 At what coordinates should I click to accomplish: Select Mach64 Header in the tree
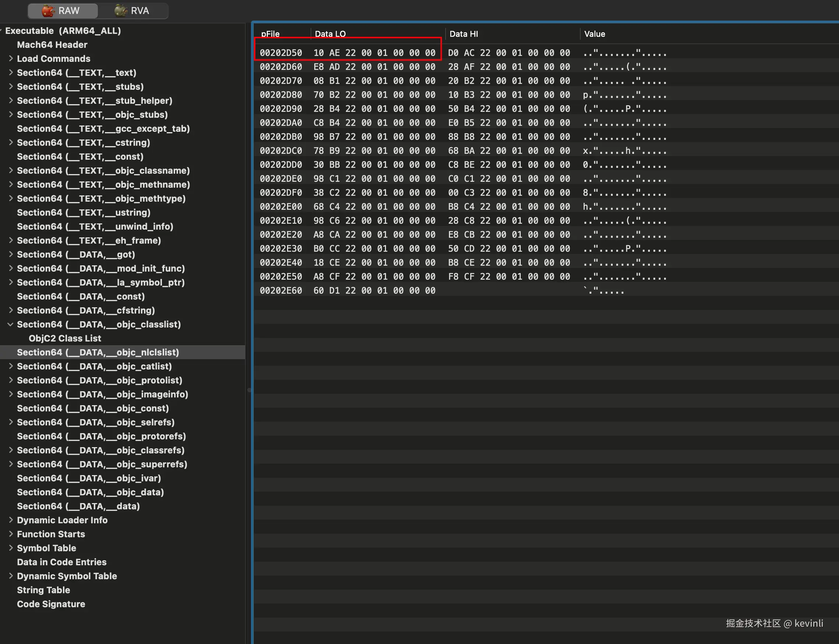(52, 45)
